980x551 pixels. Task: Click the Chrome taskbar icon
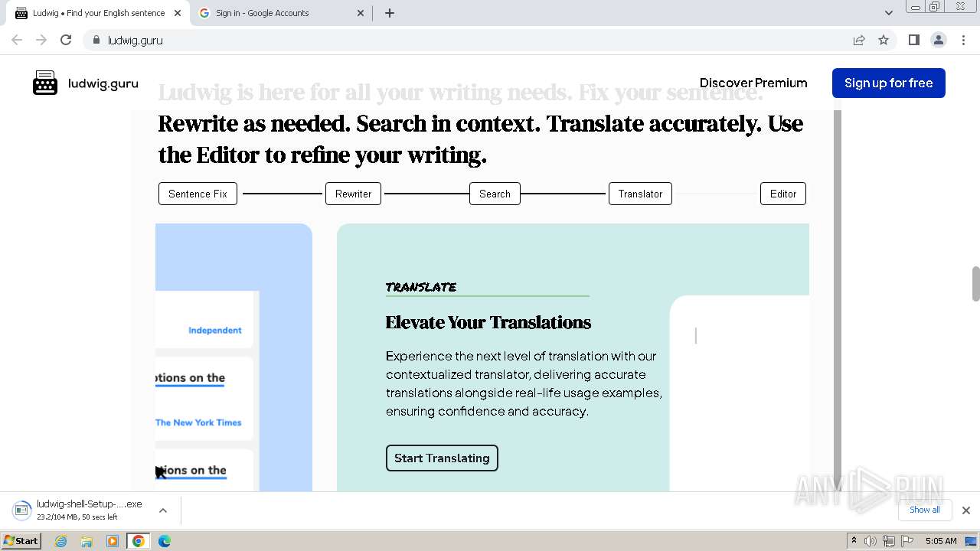pos(139,541)
